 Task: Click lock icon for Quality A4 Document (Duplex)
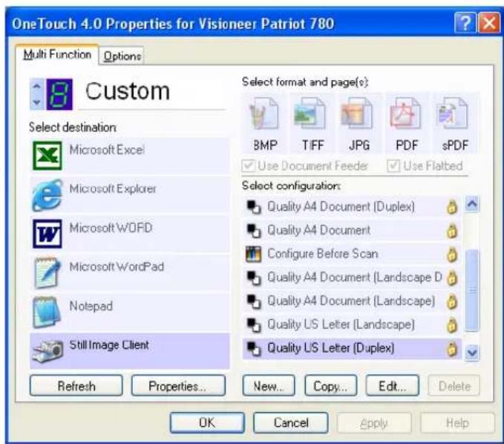coord(452,207)
